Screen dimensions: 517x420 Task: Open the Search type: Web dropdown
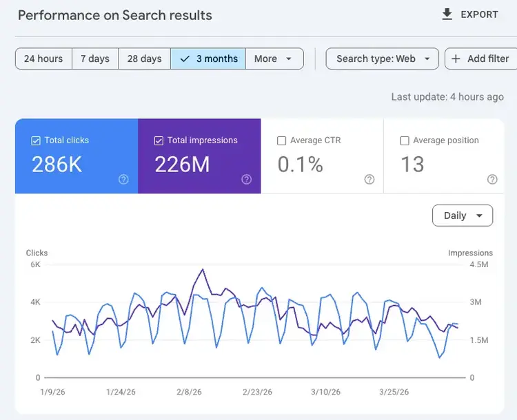click(x=383, y=59)
